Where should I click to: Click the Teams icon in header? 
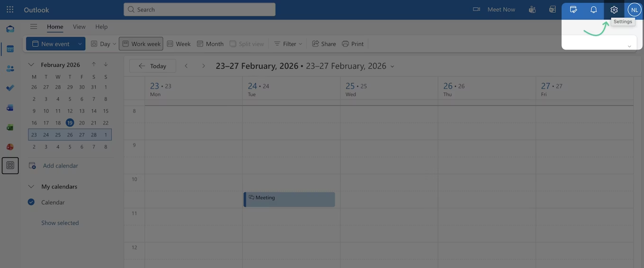[x=532, y=9]
